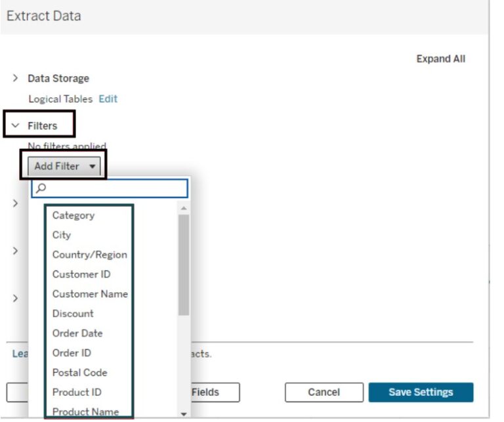The height and width of the screenshot is (422, 504).
Task: Click Expand All
Action: coord(441,59)
